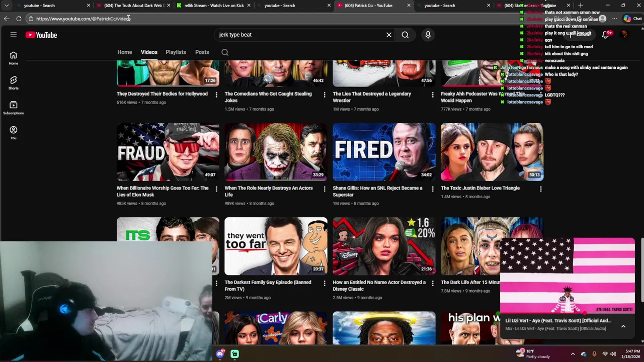Play the FRAUD Elon Musk thumbnail
The width and height of the screenshot is (644, 362).
(168, 152)
